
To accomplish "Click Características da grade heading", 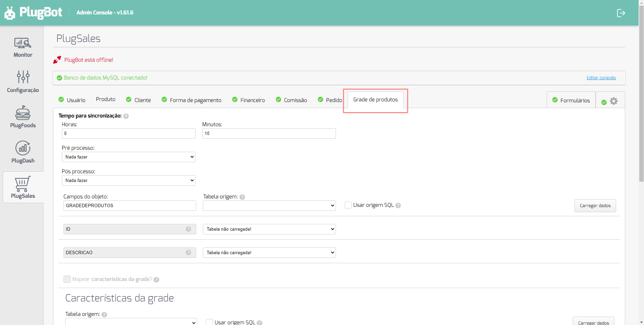I will tap(120, 298).
